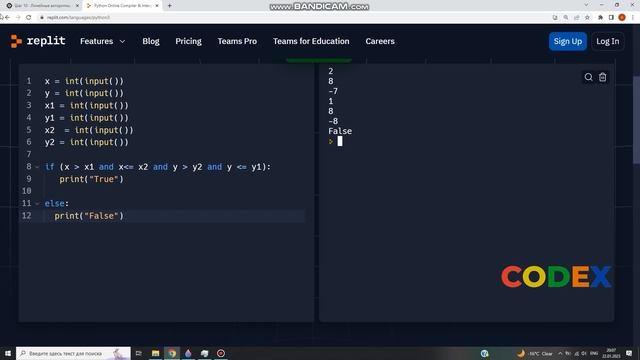
Task: Click the "False" output in the console
Action: 340,131
